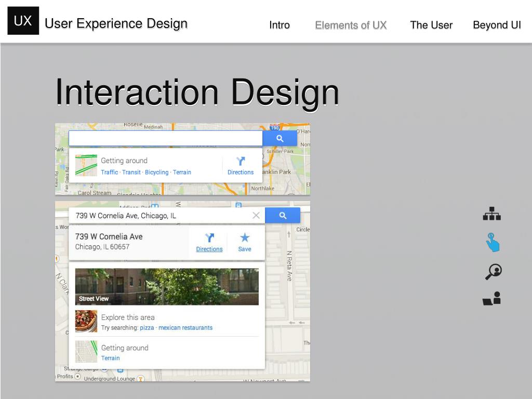Select the person at laptop icon

[x=491, y=299]
